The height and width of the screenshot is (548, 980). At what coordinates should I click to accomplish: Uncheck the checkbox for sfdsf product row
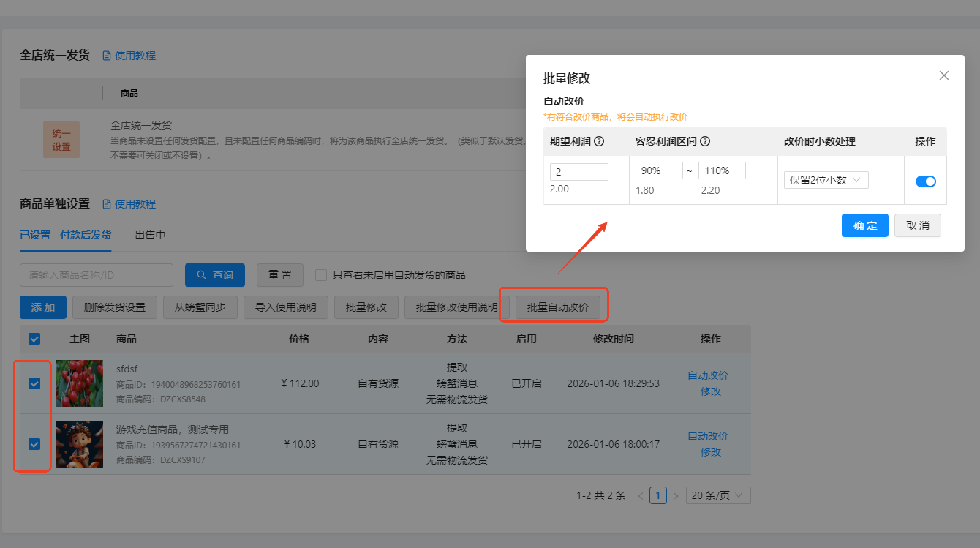34,383
